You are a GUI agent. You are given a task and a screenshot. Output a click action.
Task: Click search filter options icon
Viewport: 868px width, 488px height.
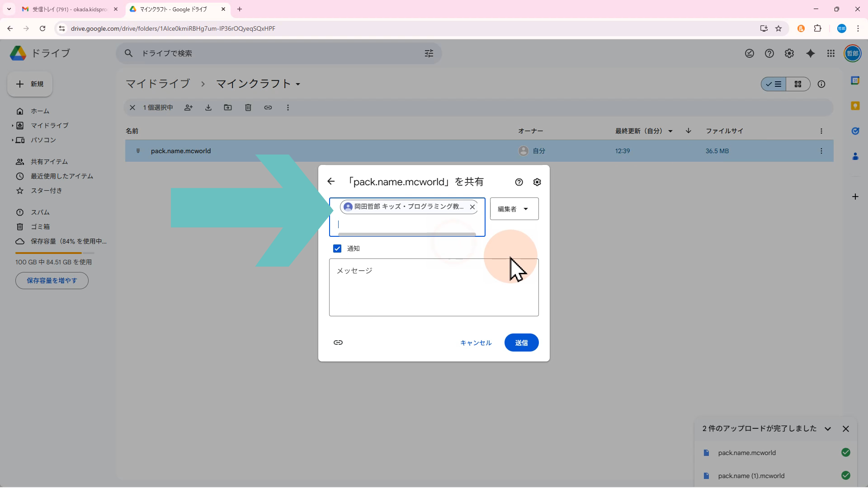pyautogui.click(x=429, y=53)
